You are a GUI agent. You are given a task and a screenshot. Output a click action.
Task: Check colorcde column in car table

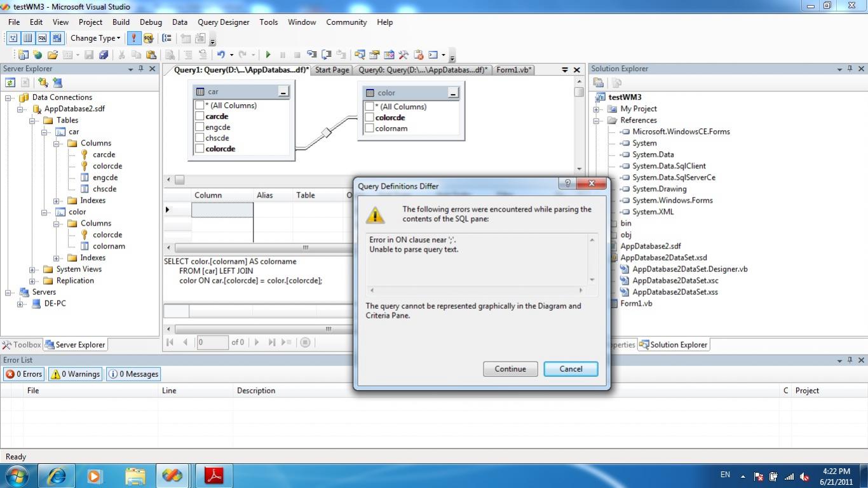[200, 149]
